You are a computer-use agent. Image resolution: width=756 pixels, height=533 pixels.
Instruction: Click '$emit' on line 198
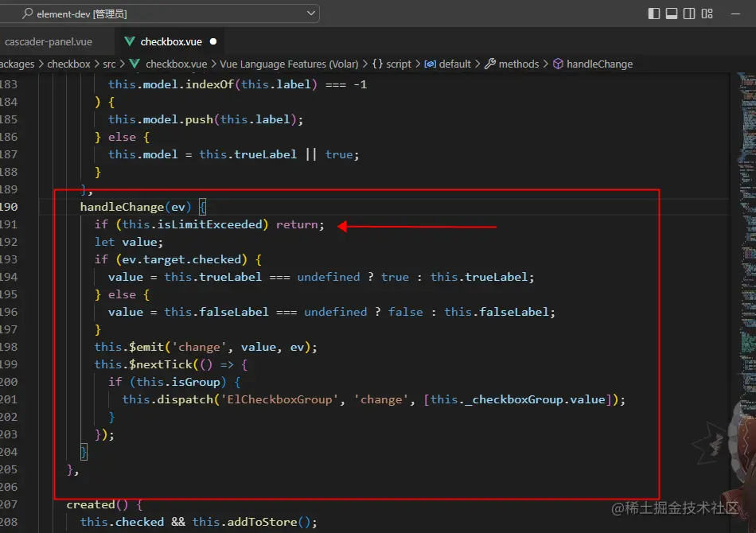tap(146, 347)
